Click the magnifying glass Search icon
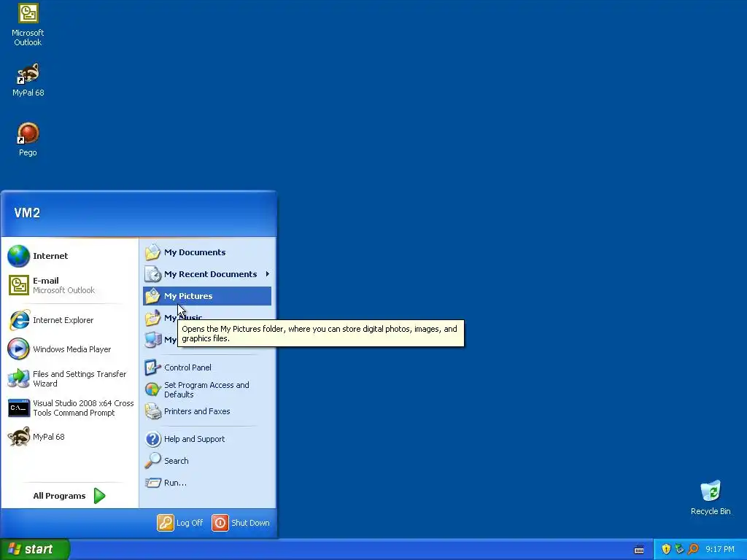The width and height of the screenshot is (747, 560). [x=152, y=461]
